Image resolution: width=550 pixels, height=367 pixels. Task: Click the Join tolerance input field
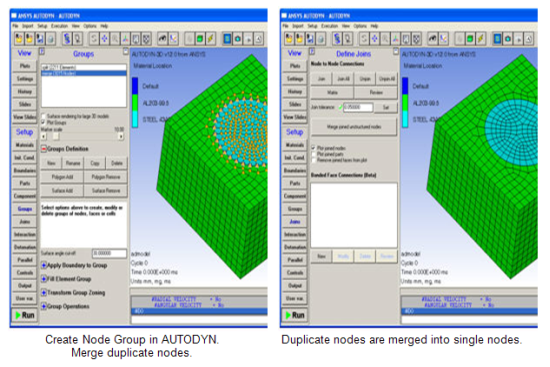358,107
